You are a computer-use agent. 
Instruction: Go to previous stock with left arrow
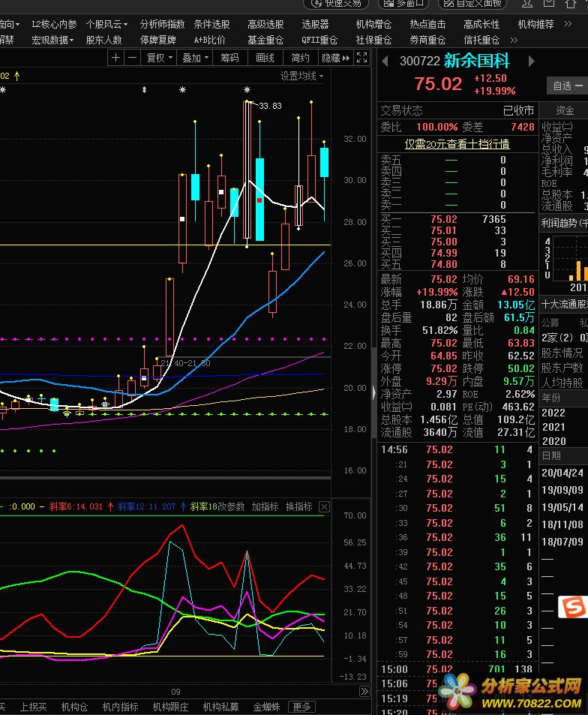(385, 62)
